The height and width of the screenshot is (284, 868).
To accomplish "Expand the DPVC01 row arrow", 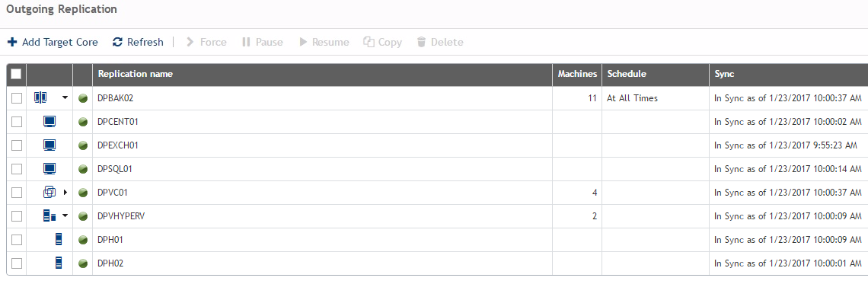I will tap(65, 192).
